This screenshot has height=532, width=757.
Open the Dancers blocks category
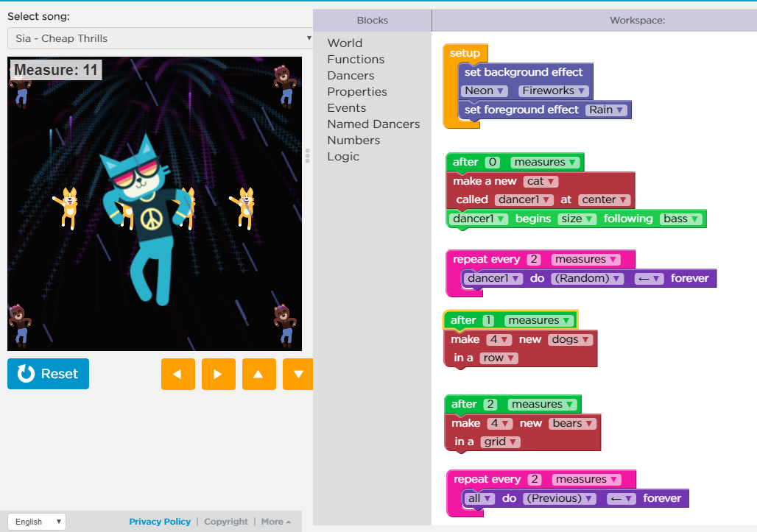(x=351, y=76)
